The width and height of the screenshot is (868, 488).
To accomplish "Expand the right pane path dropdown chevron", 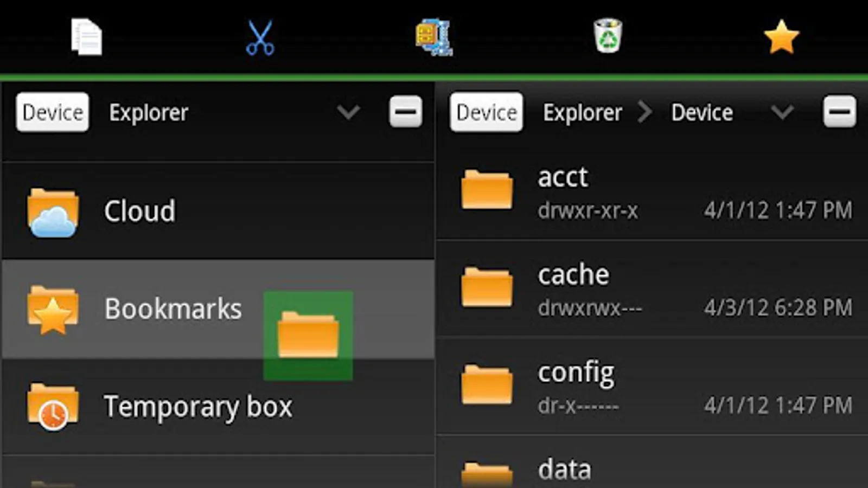I will tap(782, 112).
